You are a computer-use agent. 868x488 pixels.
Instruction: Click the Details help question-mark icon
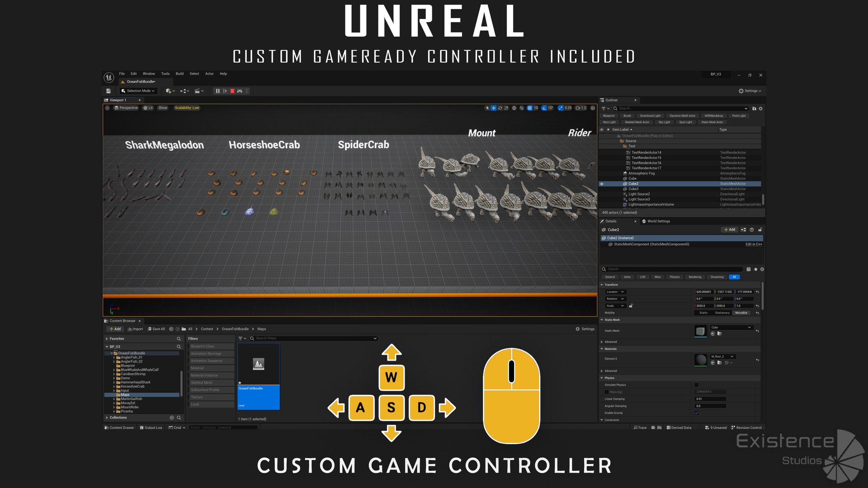pos(752,230)
